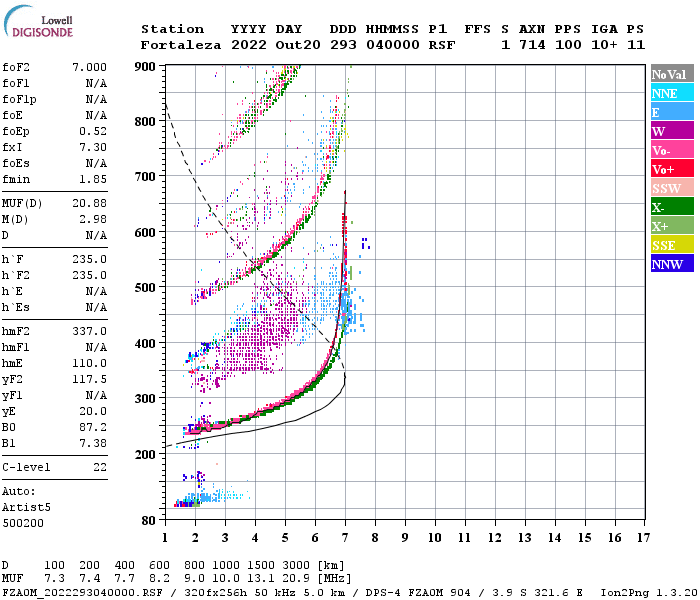The height and width of the screenshot is (600, 700).
Task: Click the MUF 13.1 value for 1500 km
Action: [x=261, y=579]
